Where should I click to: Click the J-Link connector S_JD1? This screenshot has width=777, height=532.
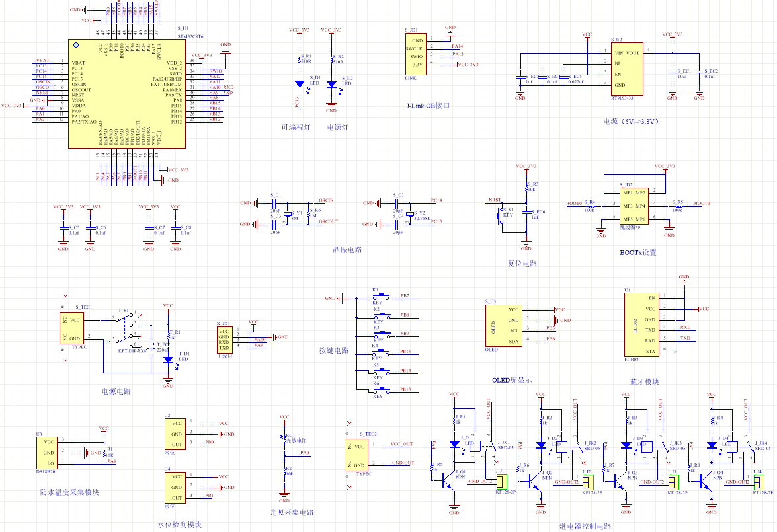tap(416, 52)
